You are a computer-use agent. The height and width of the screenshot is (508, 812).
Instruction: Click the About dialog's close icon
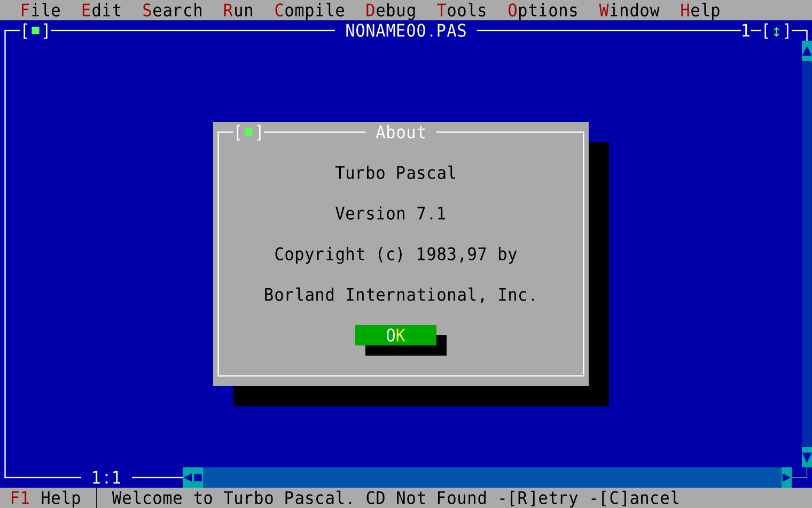[248, 132]
